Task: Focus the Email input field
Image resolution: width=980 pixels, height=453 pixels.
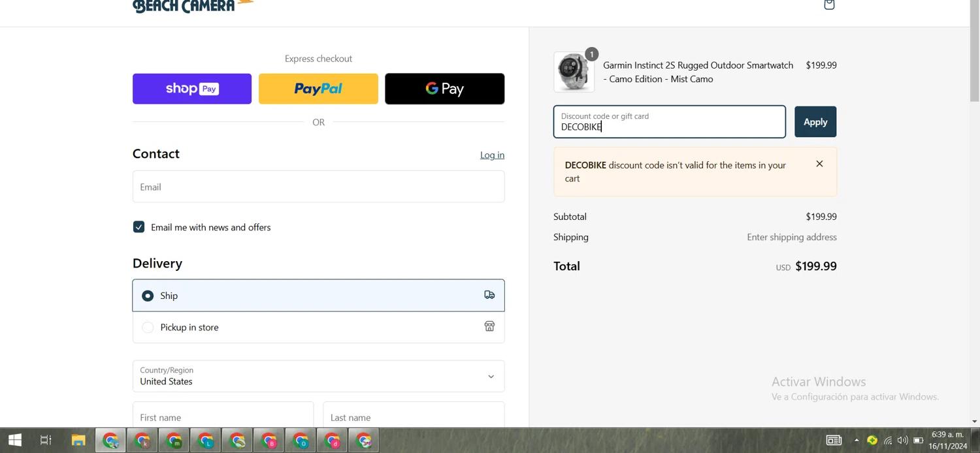Action: [x=318, y=187]
